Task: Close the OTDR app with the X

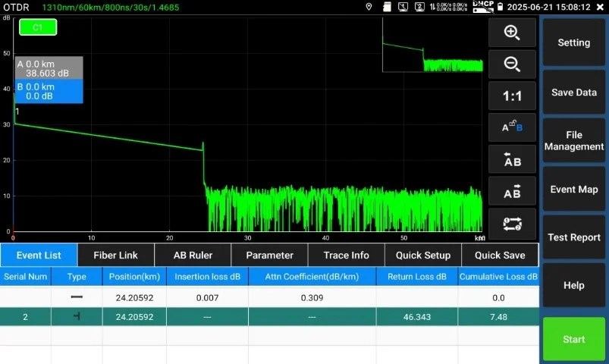Action: [600, 7]
